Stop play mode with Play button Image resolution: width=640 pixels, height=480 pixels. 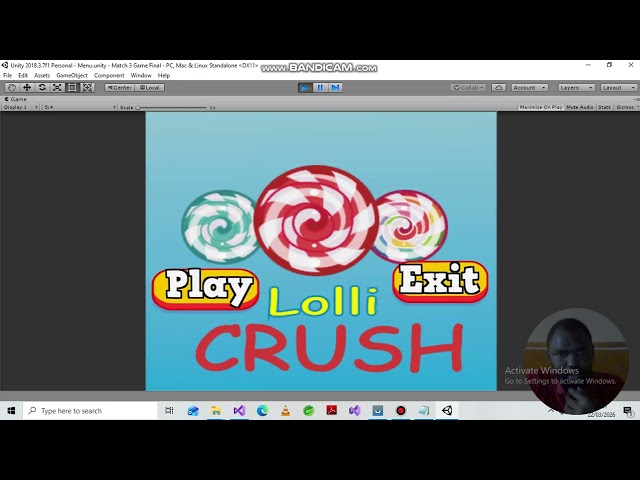(304, 87)
